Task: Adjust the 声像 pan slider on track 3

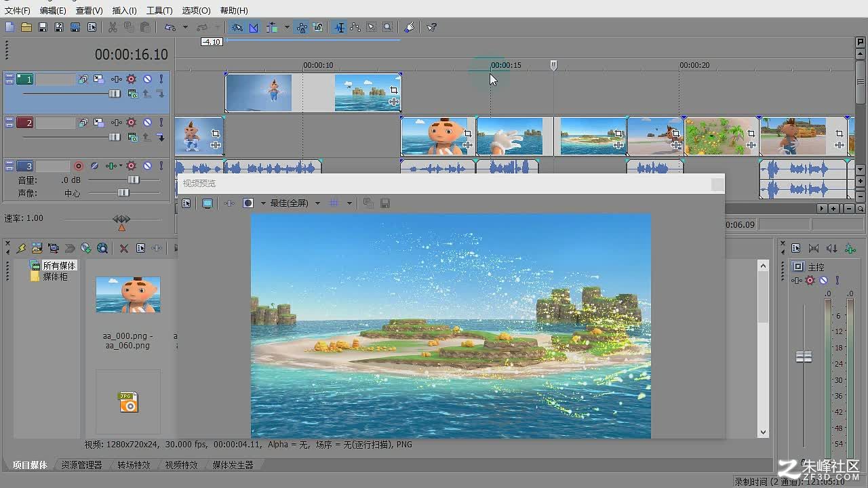Action: (123, 193)
